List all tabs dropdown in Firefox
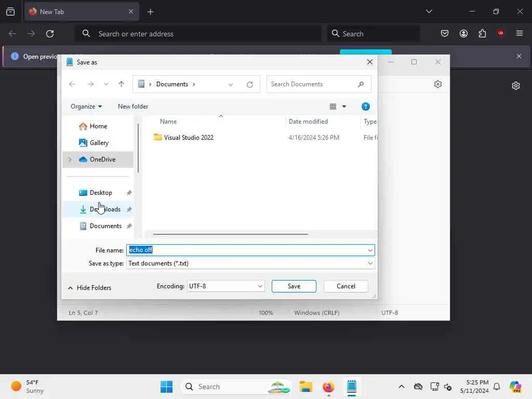532x399 pixels. tap(429, 11)
